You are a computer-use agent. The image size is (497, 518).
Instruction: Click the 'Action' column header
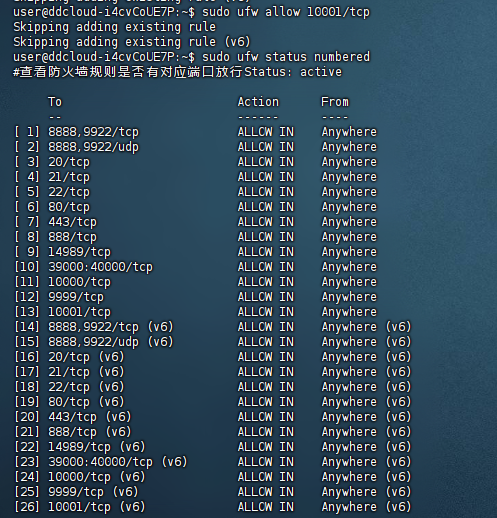pyautogui.click(x=258, y=102)
